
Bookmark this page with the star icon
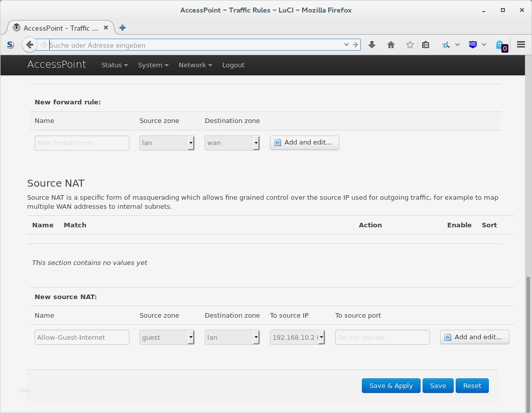point(410,45)
